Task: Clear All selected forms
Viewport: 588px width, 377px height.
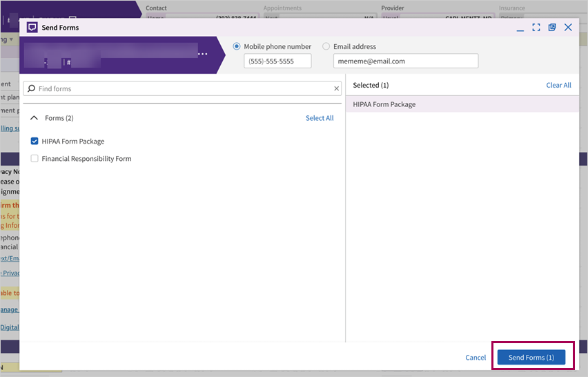Action: 558,86
